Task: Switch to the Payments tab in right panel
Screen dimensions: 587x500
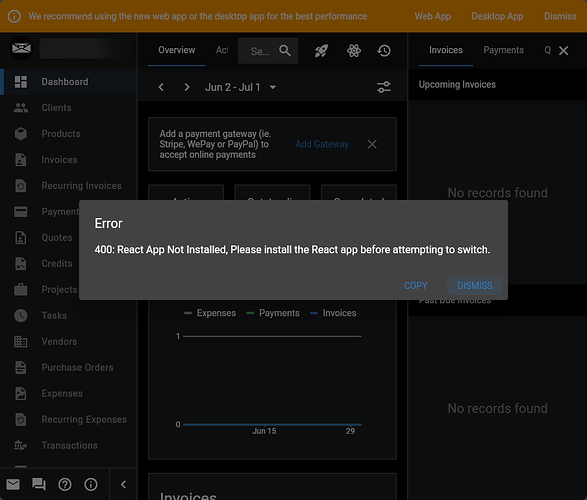Action: click(x=503, y=50)
